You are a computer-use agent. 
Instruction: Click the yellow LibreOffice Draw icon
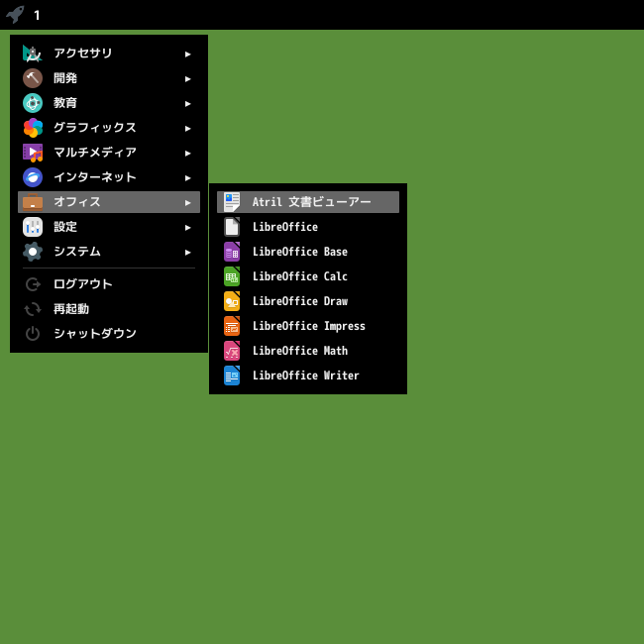232,301
